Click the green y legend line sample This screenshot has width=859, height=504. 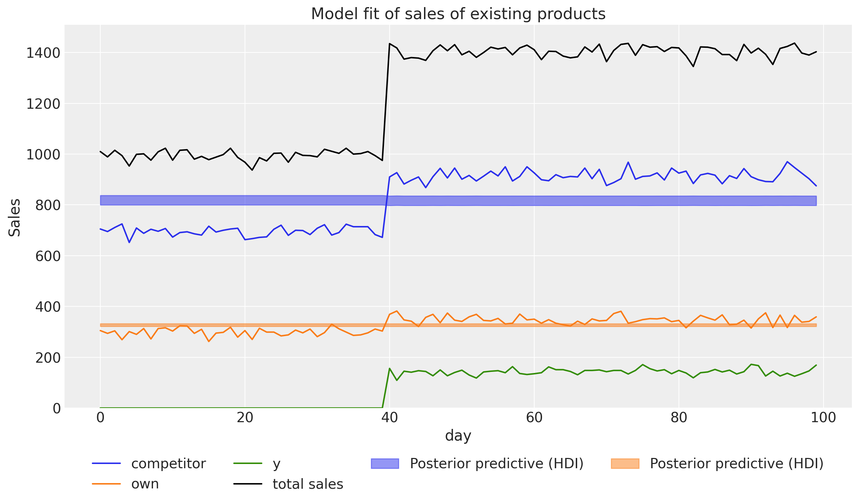248,463
